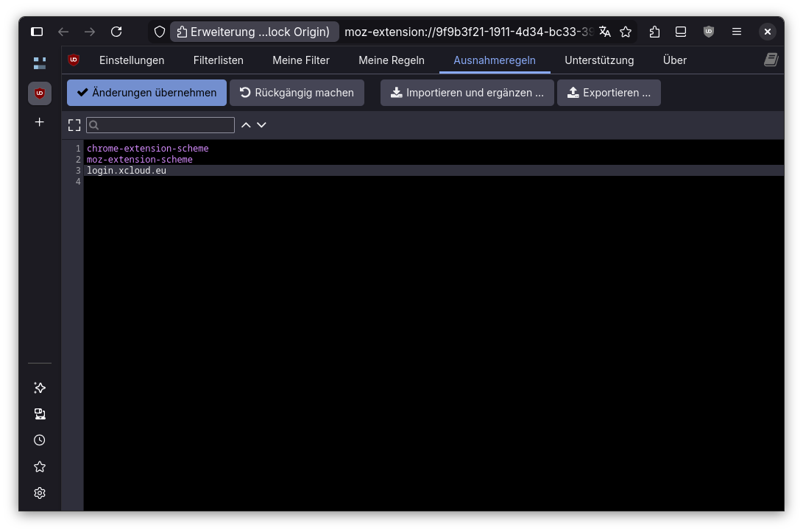This screenshot has height=532, width=803.
Task: Apply changes with Änderungen übernehmen
Action: pos(146,93)
